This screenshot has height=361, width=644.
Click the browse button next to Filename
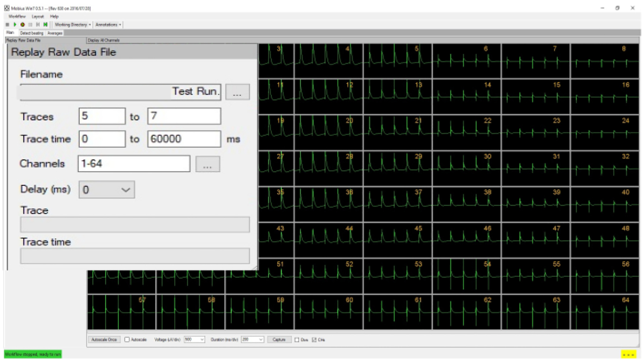point(237,92)
